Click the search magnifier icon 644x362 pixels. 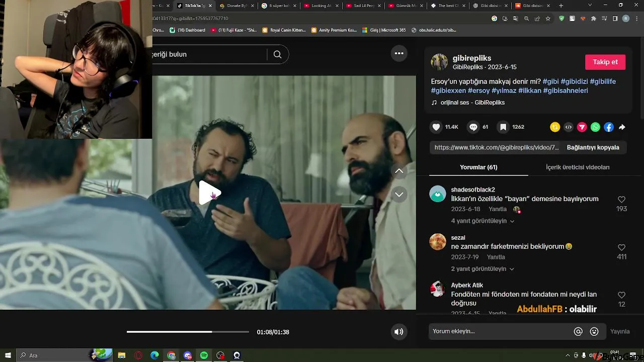click(277, 54)
